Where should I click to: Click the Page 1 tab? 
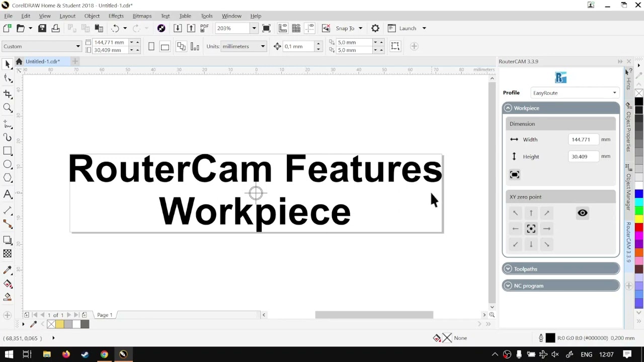(x=105, y=315)
